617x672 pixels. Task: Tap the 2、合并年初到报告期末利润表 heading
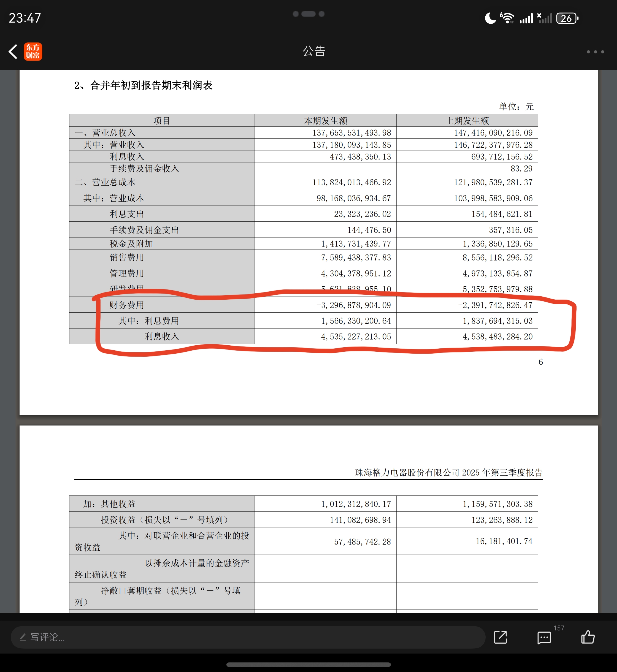[x=143, y=85]
